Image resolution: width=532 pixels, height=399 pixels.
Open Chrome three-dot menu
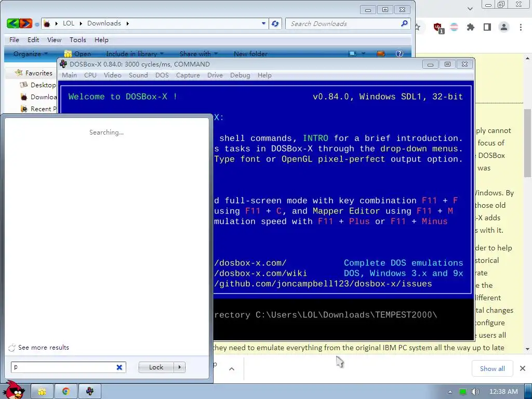[x=521, y=27]
